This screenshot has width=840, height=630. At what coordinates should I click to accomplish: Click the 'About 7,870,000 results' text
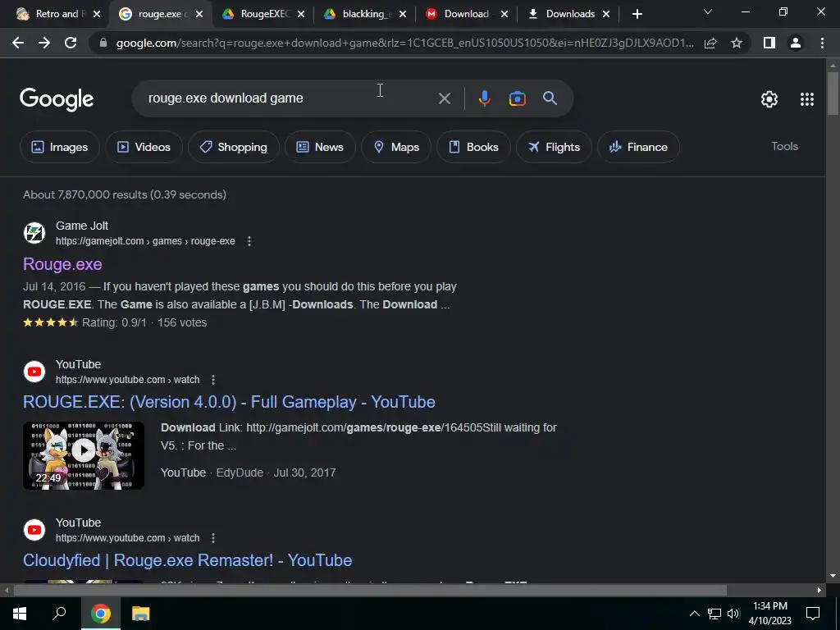[x=125, y=194]
